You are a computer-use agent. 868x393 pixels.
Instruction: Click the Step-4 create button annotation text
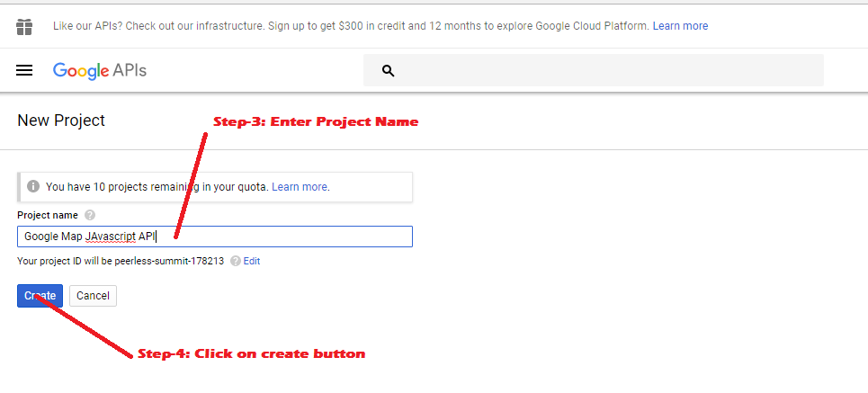[251, 353]
